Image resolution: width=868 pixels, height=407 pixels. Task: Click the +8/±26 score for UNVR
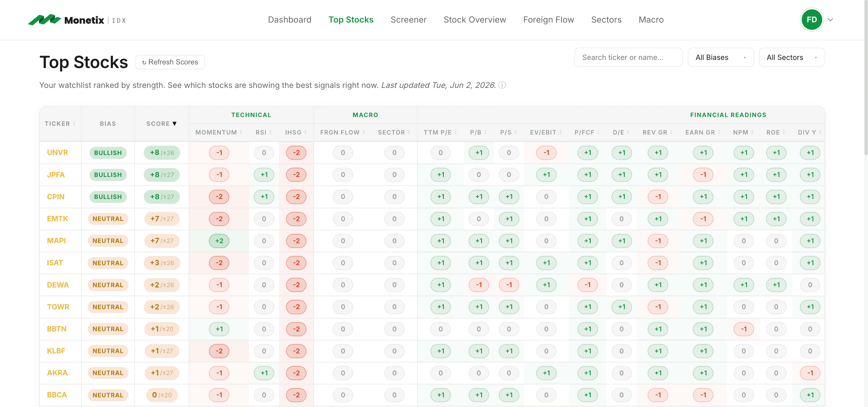click(162, 153)
